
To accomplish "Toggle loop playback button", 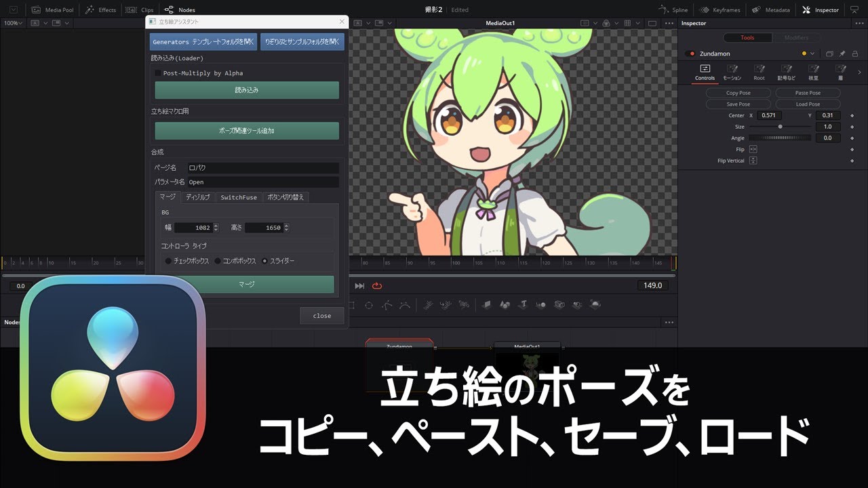I will 377,286.
